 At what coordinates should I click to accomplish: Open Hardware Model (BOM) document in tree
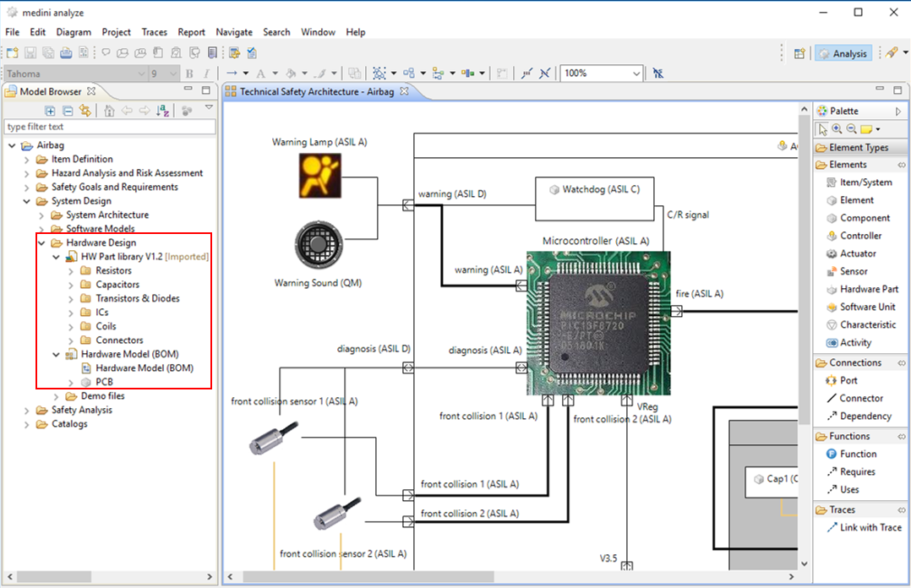(x=144, y=368)
